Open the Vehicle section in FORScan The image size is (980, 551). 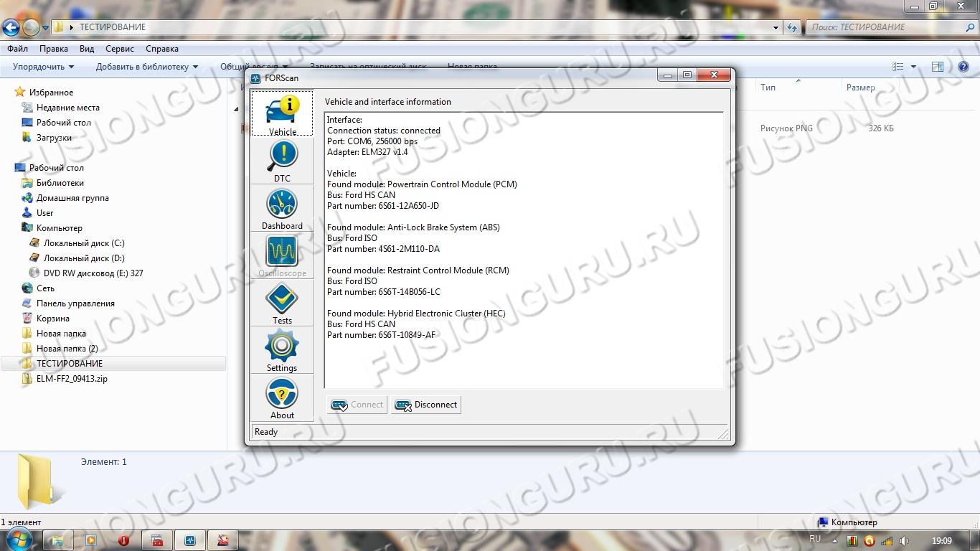tap(282, 113)
